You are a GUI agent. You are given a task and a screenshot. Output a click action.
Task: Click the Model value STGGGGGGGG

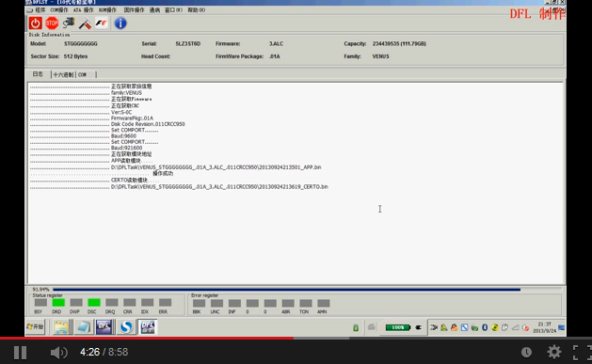pyautogui.click(x=81, y=44)
